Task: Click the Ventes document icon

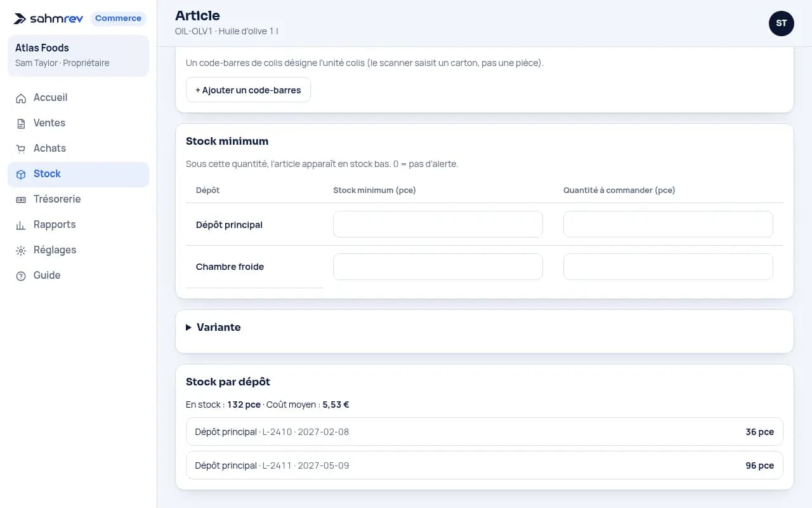Action: [x=21, y=123]
